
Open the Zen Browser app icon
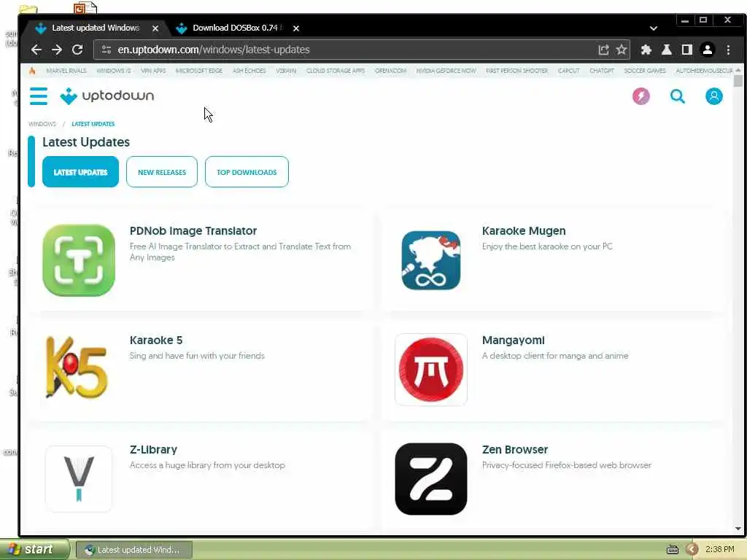click(430, 479)
